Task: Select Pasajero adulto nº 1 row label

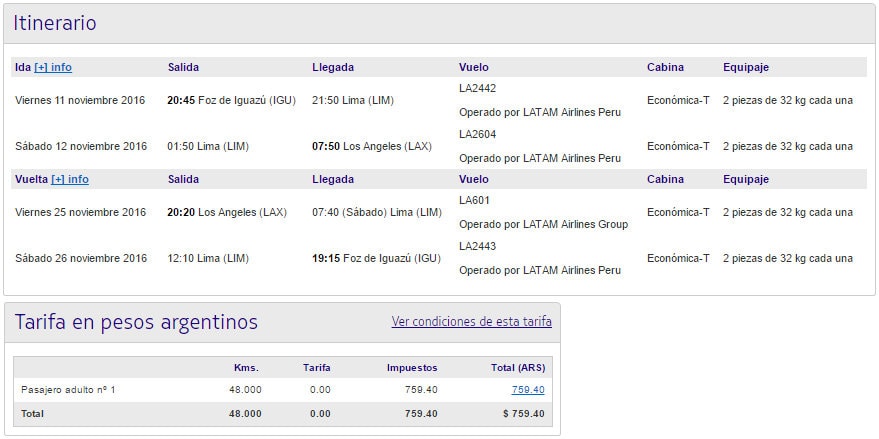Action: point(68,390)
